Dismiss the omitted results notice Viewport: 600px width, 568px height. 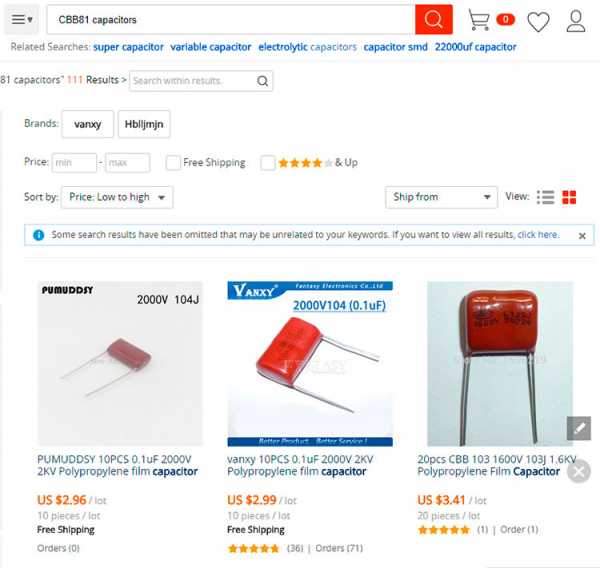[x=582, y=236]
